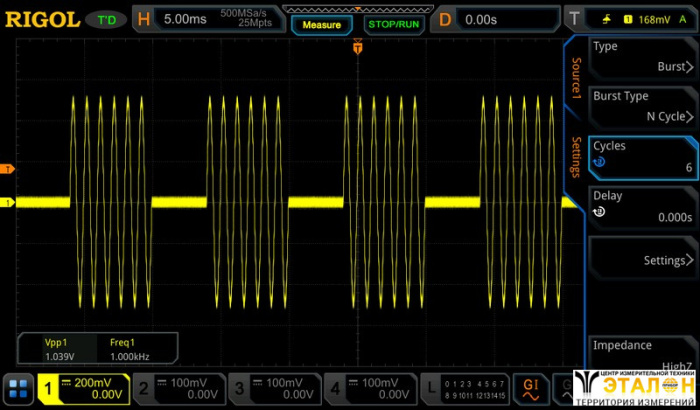Select the trigger level T marker on left edge
Screen dimensions: 700x410
7,169
